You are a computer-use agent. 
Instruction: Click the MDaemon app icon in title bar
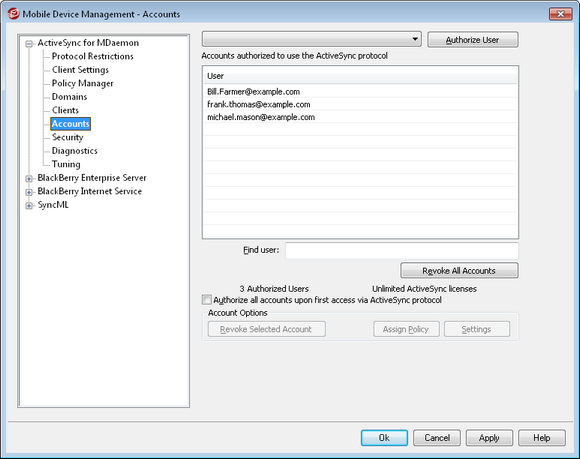[13, 14]
